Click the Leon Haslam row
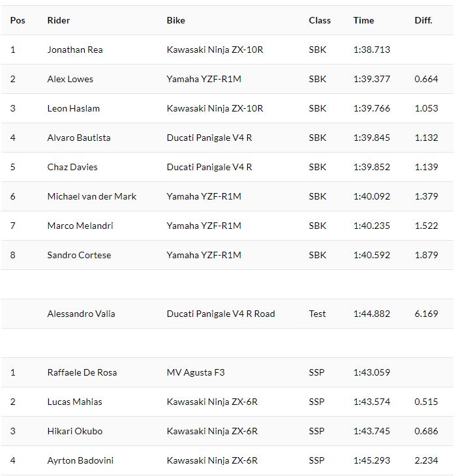 [x=227, y=108]
